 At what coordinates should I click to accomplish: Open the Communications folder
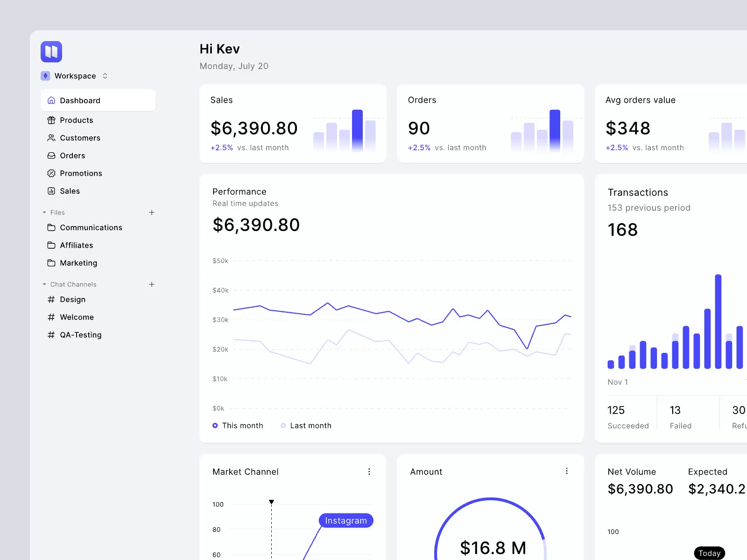[91, 228]
